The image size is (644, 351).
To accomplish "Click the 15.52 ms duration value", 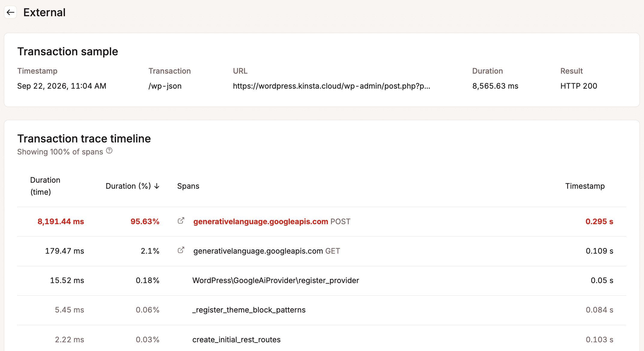I will pyautogui.click(x=67, y=280).
